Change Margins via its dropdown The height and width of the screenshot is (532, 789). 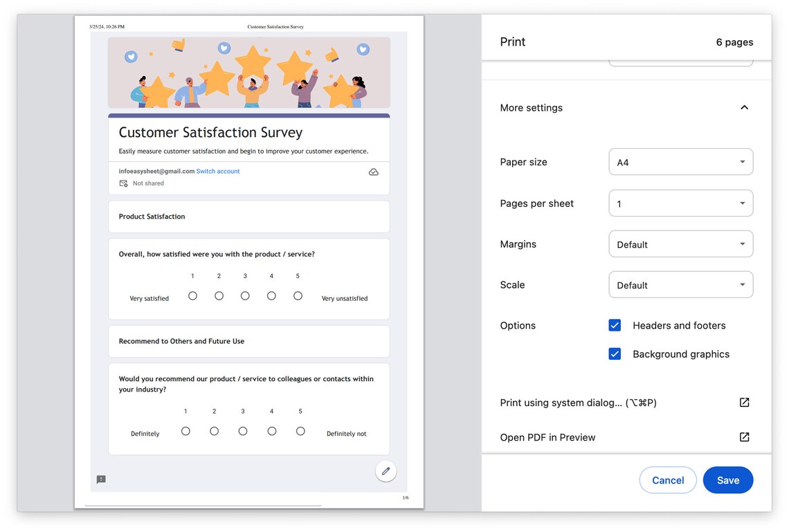[680, 244]
